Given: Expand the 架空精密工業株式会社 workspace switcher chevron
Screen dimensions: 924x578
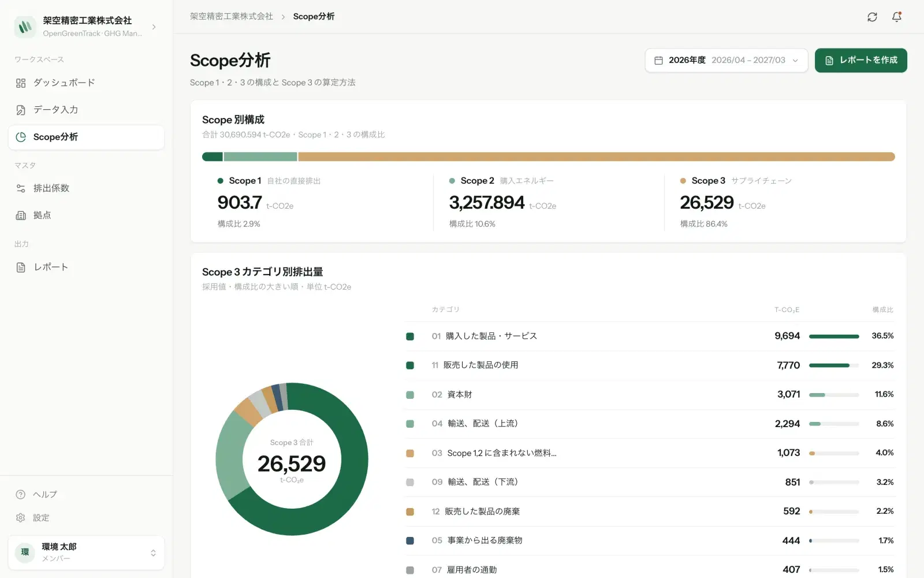Looking at the screenshot, I should tap(154, 27).
